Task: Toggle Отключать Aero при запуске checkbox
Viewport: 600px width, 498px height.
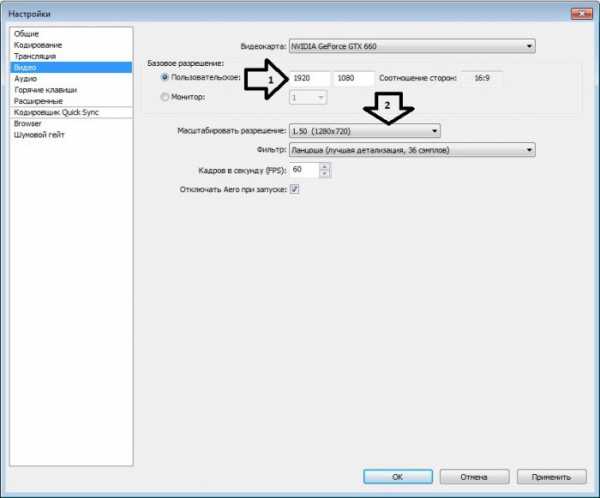Action: [294, 189]
